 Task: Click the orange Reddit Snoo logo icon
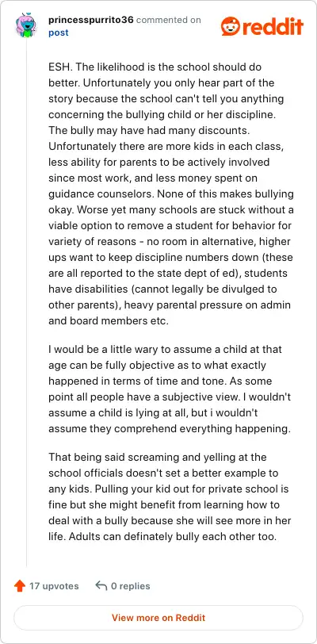point(231,26)
